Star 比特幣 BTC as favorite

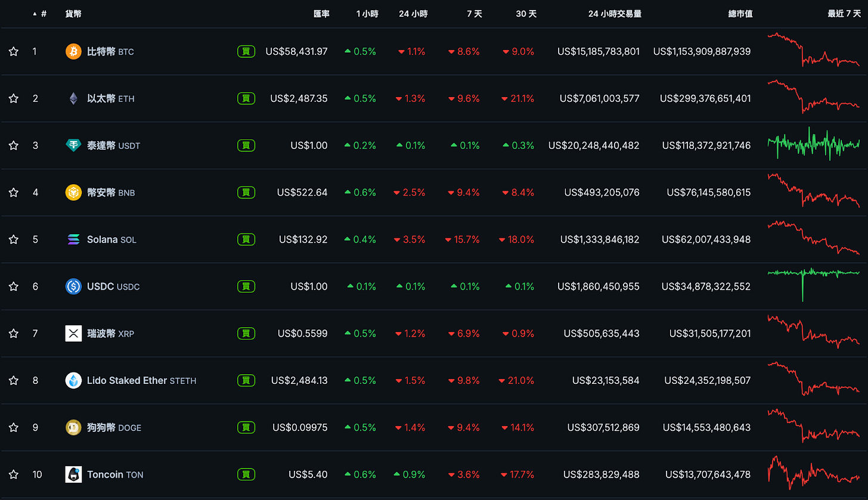[x=14, y=51]
